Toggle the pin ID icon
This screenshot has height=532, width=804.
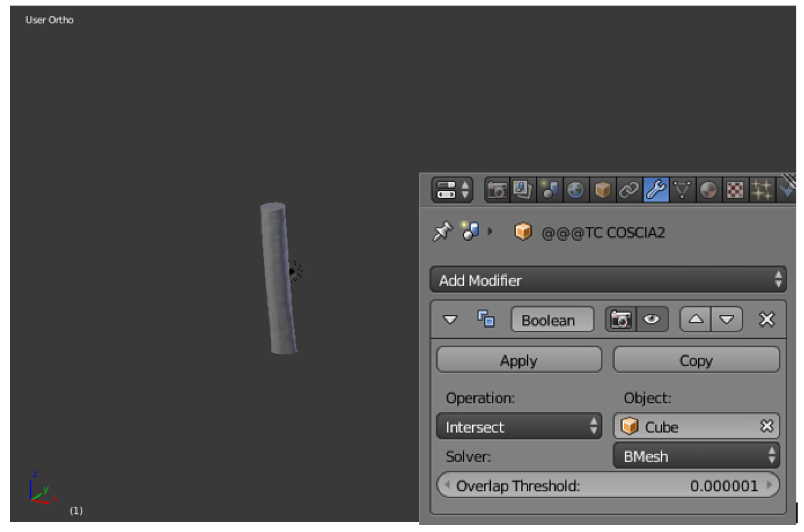442,232
